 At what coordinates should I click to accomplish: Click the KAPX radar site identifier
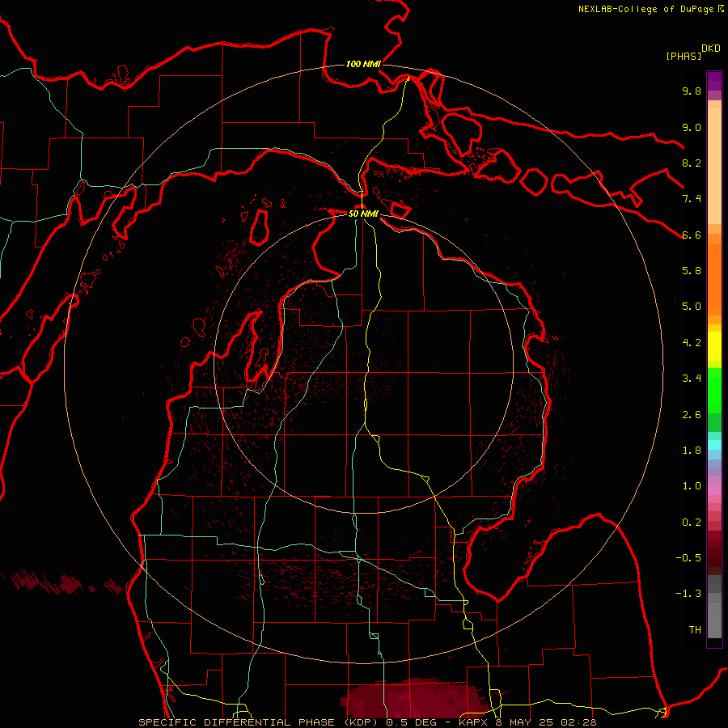[473, 722]
